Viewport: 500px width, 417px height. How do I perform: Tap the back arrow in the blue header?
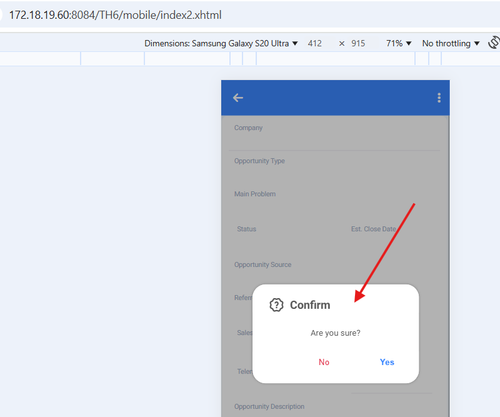click(x=238, y=98)
